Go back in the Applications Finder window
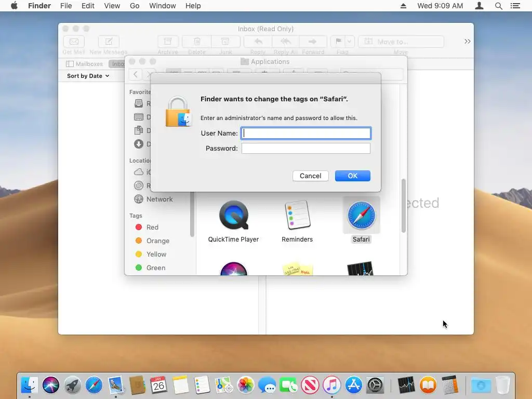The height and width of the screenshot is (399, 532). click(x=136, y=74)
